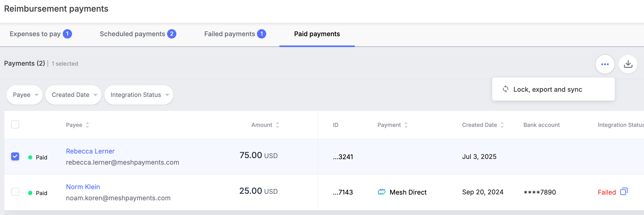Toggle the select-all header checkbox
644x215 pixels.
(15, 125)
